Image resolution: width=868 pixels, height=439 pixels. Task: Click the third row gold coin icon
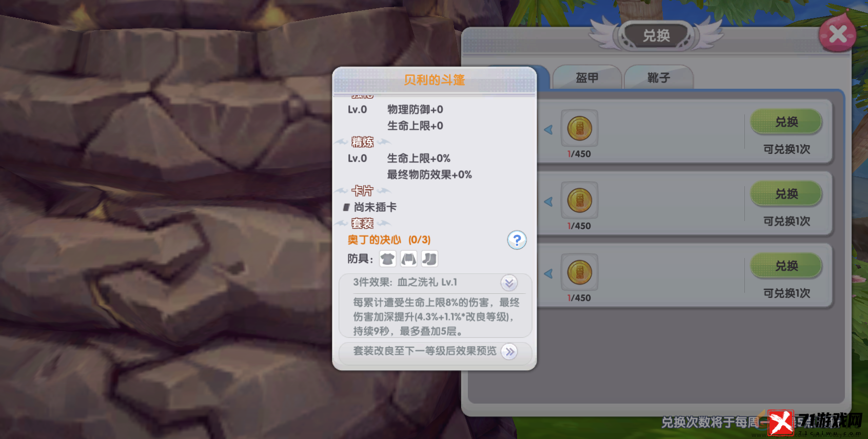[x=579, y=272]
